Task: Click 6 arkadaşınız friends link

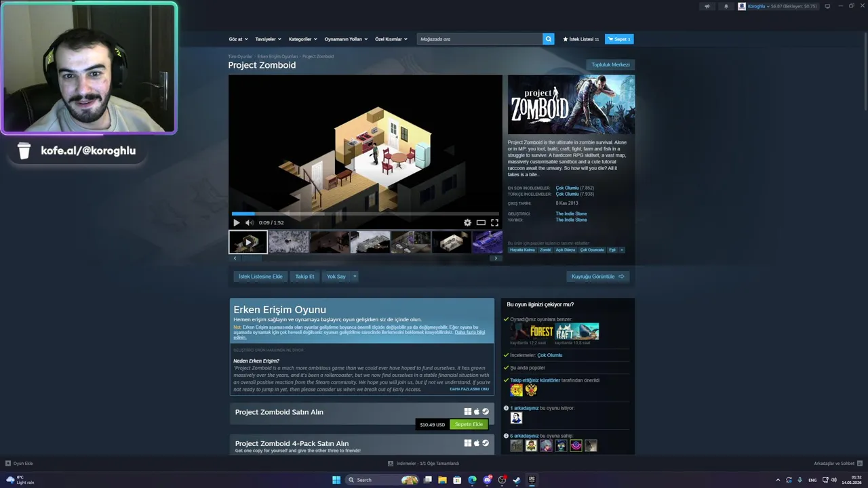Action: (524, 436)
